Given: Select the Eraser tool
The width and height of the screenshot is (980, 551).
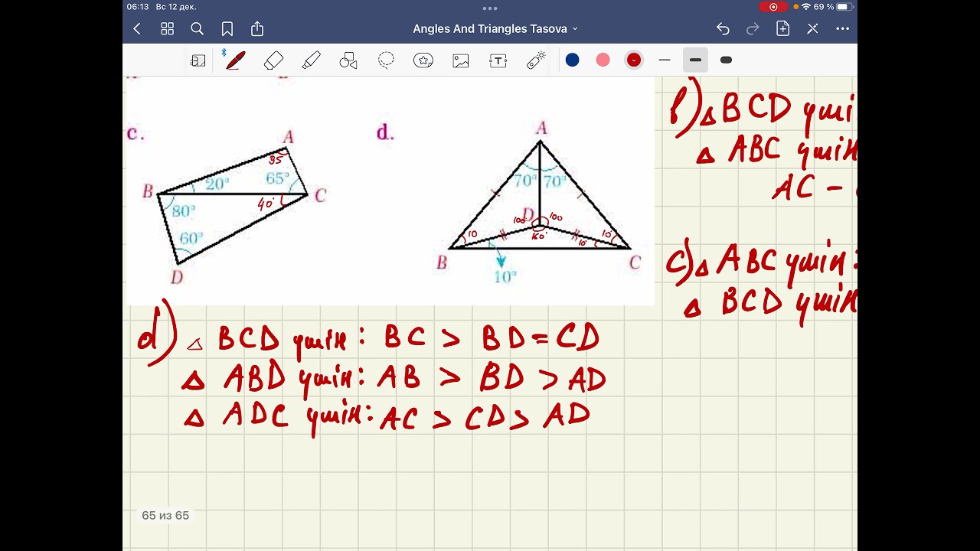Looking at the screenshot, I should [273, 60].
